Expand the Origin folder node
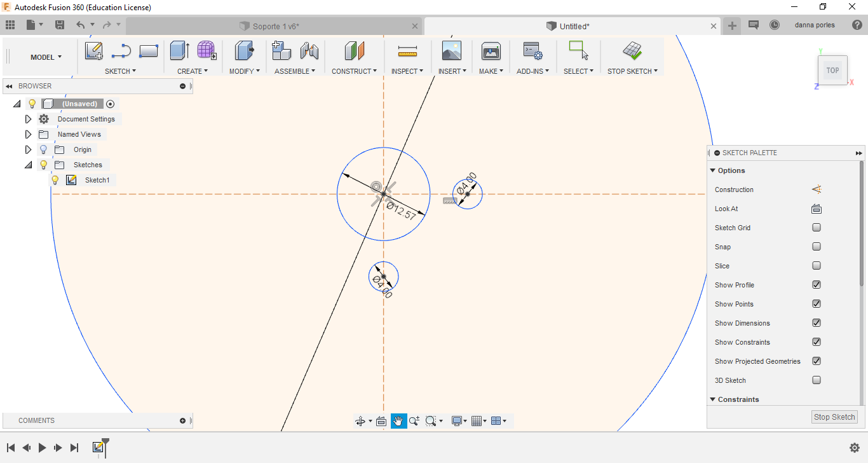Viewport: 868px width, 463px height. 28,149
